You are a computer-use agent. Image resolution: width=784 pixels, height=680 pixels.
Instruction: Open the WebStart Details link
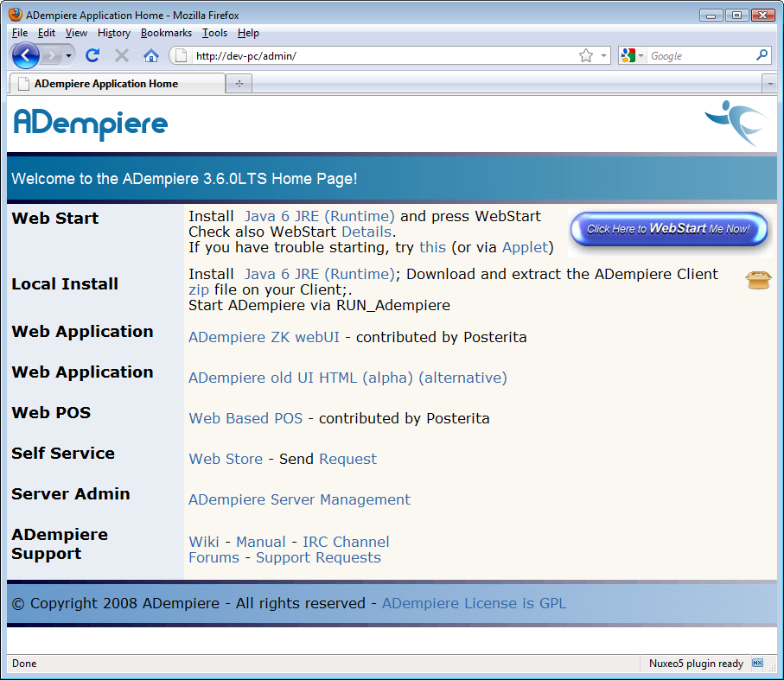pos(366,232)
